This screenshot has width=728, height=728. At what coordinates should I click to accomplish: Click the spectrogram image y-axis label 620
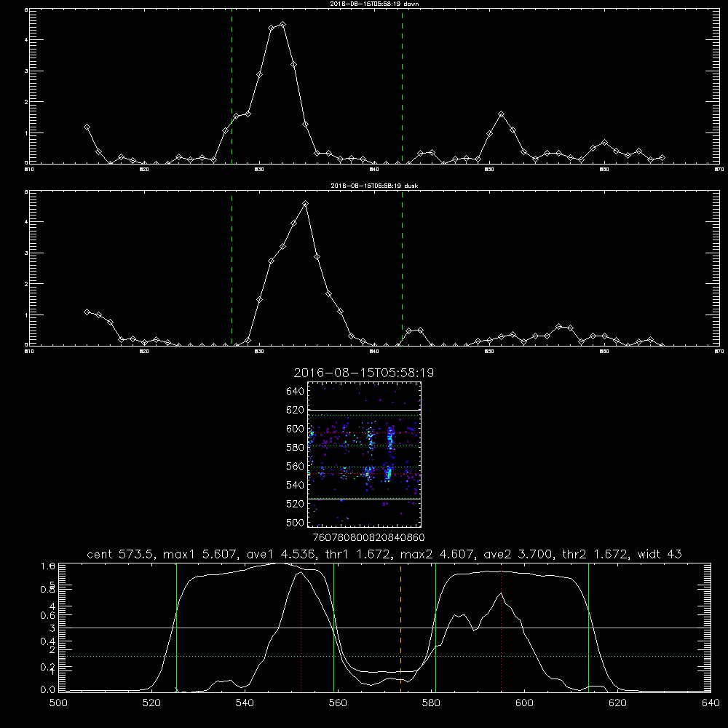(295, 410)
